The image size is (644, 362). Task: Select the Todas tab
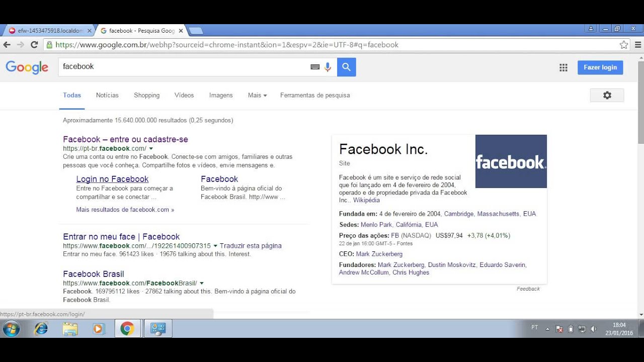(72, 95)
